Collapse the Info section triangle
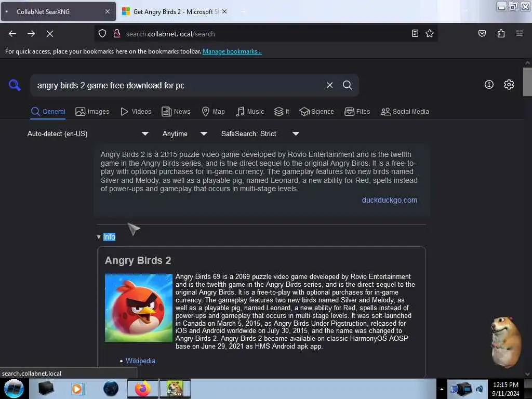Viewport: 532px width, 399px height. (98, 237)
